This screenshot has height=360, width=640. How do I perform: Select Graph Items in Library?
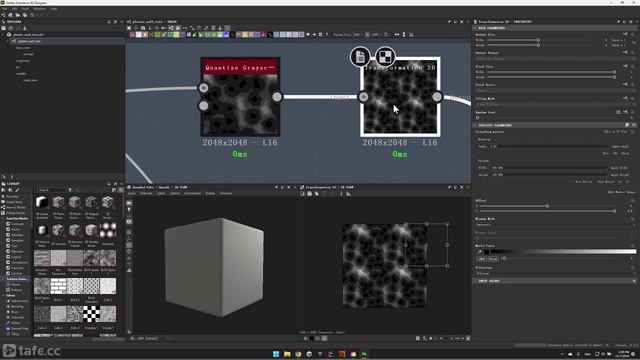[x=11, y=202]
